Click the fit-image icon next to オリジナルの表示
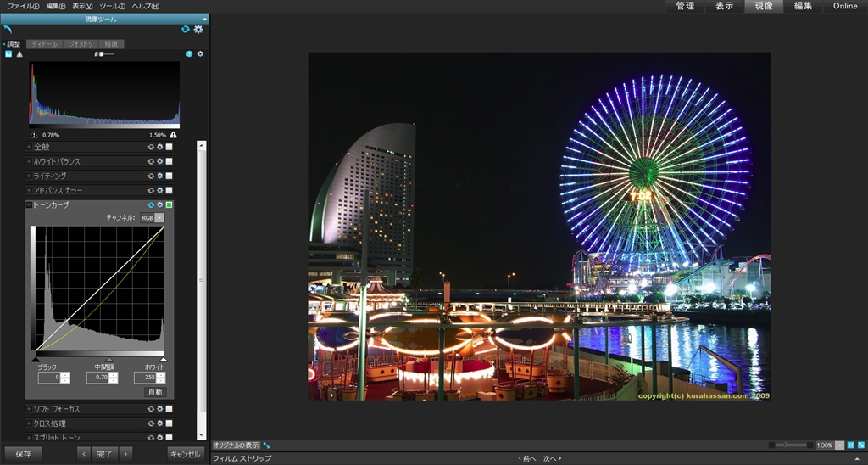 click(x=267, y=445)
